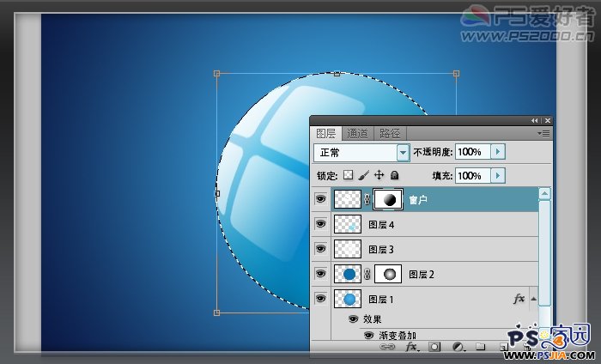Click the lock position move icon
Image resolution: width=601 pixels, height=364 pixels.
[379, 175]
